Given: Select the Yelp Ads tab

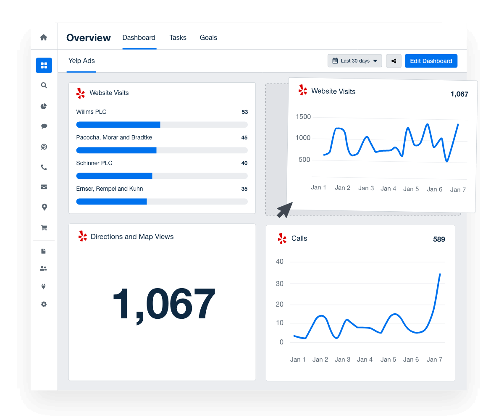Looking at the screenshot, I should pos(81,61).
